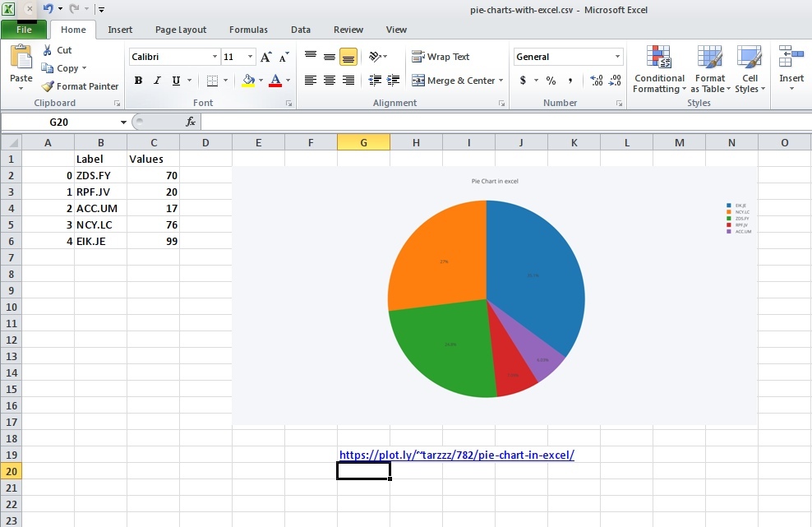Image resolution: width=812 pixels, height=527 pixels.
Task: Expand the Name Box dropdown arrow
Action: click(123, 123)
